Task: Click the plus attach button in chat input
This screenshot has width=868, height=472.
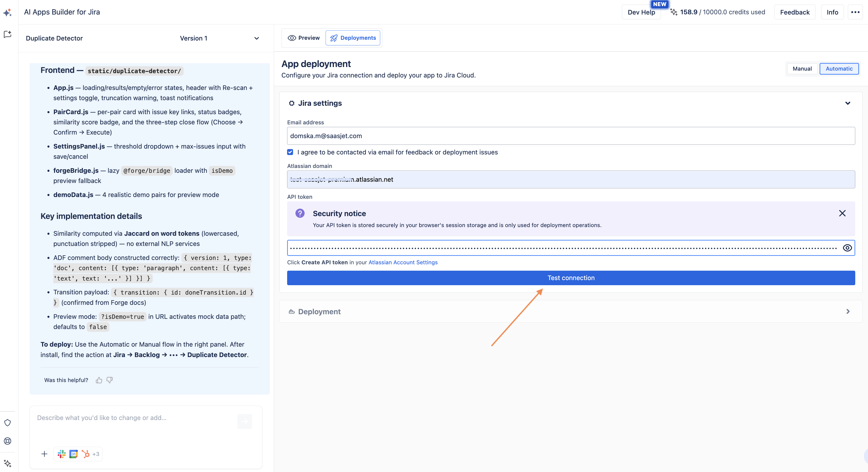Action: [x=44, y=454]
